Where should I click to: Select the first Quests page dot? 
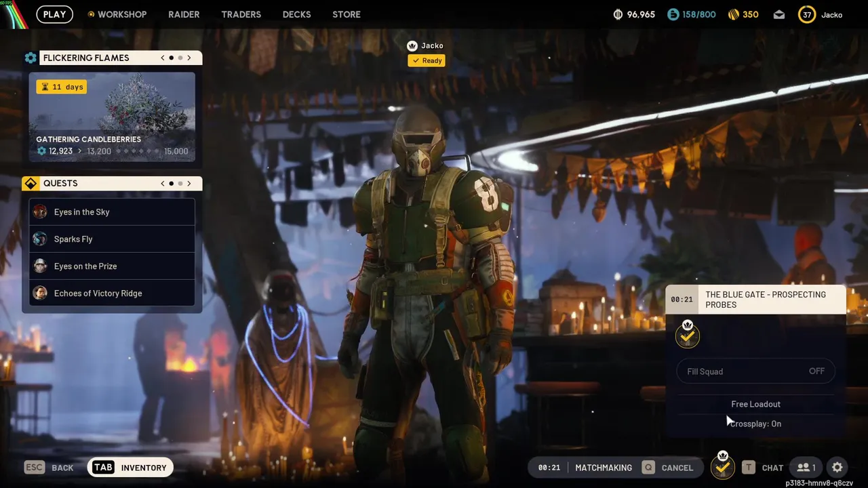172,183
